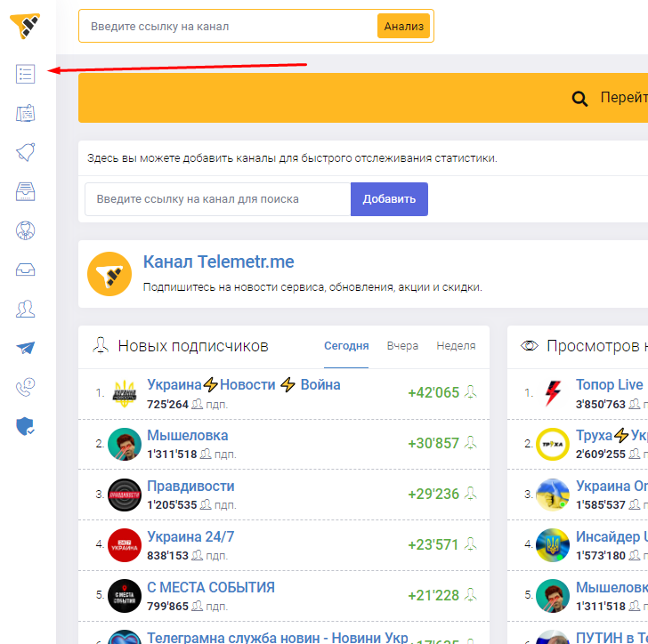
Task: Click the top channel link analysis field
Action: pos(227,27)
